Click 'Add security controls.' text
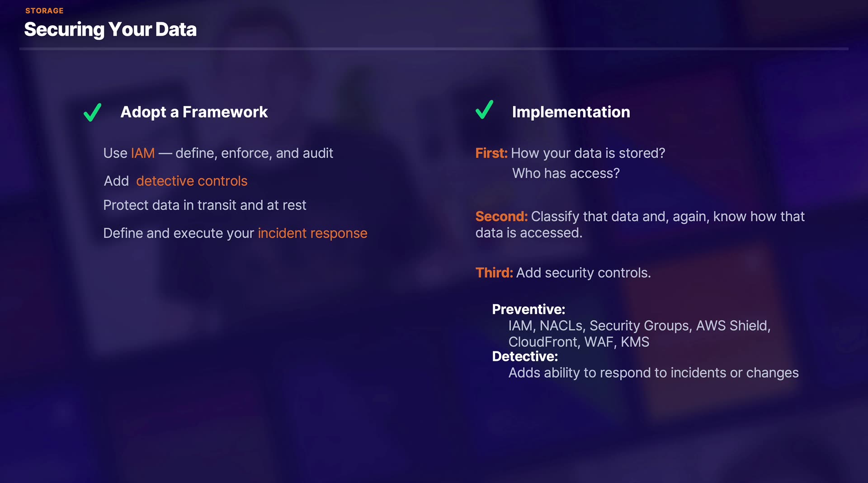The width and height of the screenshot is (868, 483). click(583, 273)
